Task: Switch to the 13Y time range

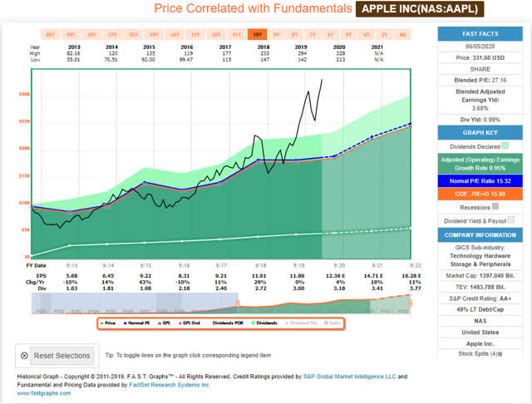Action: click(x=195, y=35)
